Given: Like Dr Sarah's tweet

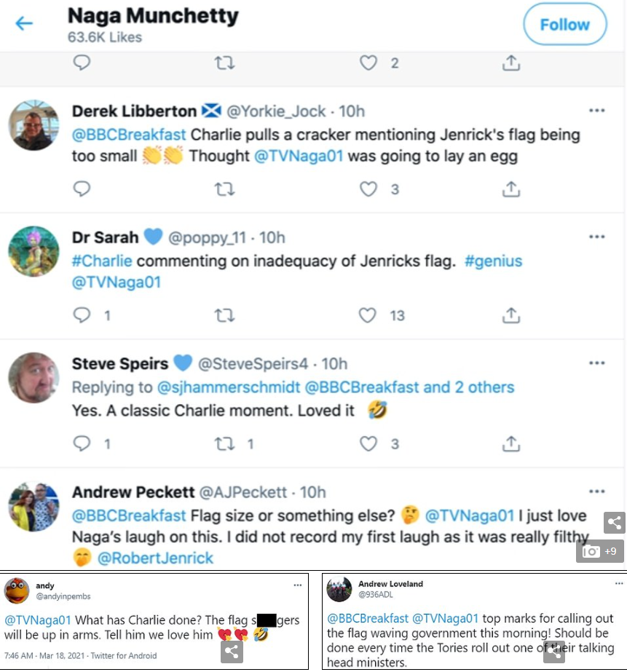Looking at the screenshot, I should (369, 315).
